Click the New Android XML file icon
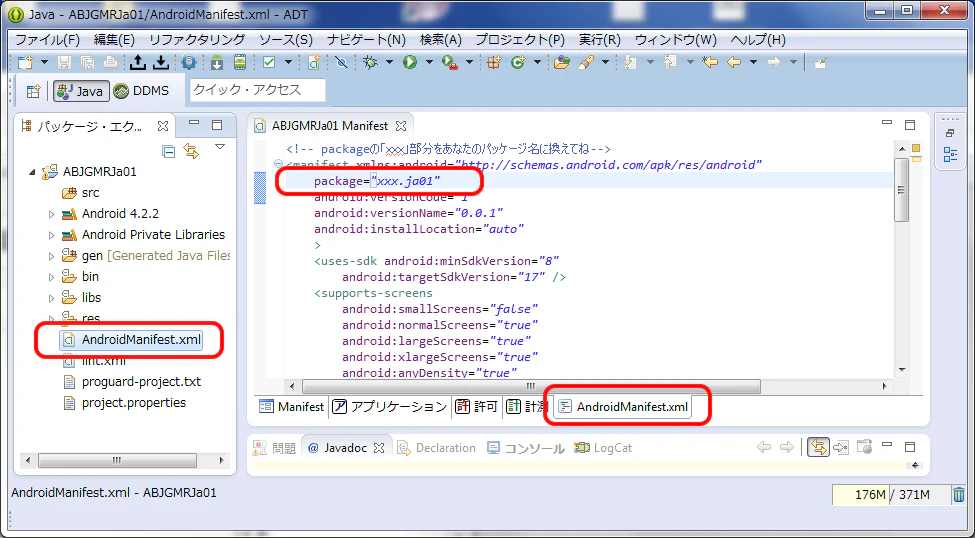The image size is (975, 538). tap(314, 62)
